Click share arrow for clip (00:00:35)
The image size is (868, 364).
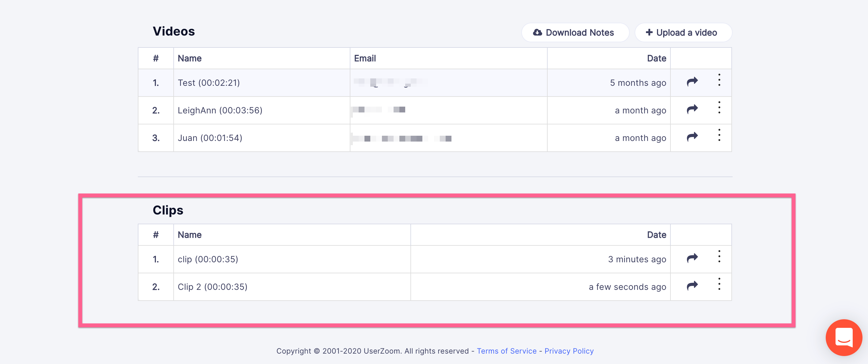[x=692, y=258]
